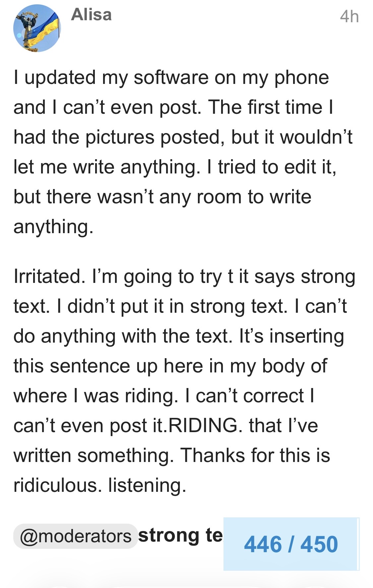Tap the line "this sentence up here"

point(170,366)
